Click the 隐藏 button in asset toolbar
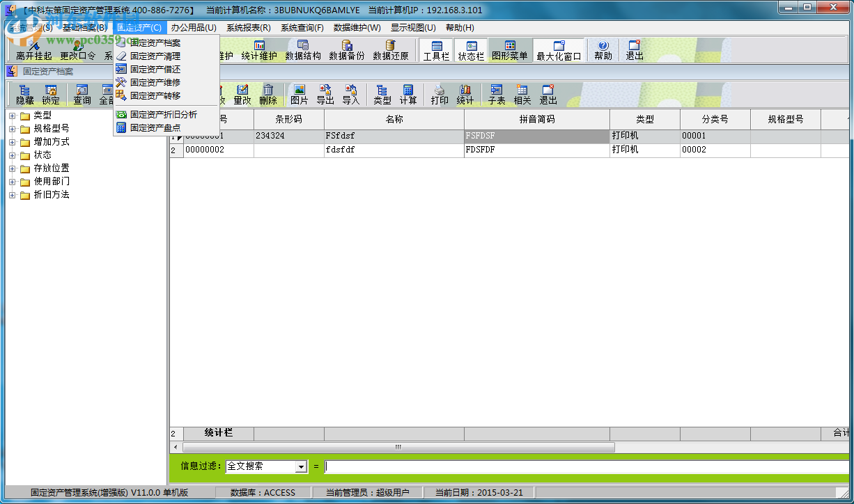This screenshot has height=504, width=854. coord(25,95)
